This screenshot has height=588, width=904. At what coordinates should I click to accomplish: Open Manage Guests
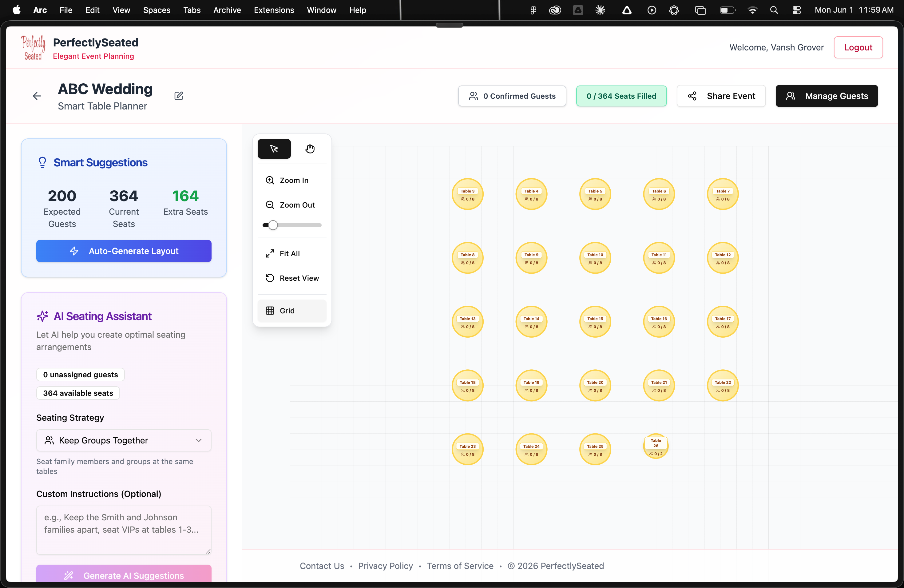click(x=827, y=96)
